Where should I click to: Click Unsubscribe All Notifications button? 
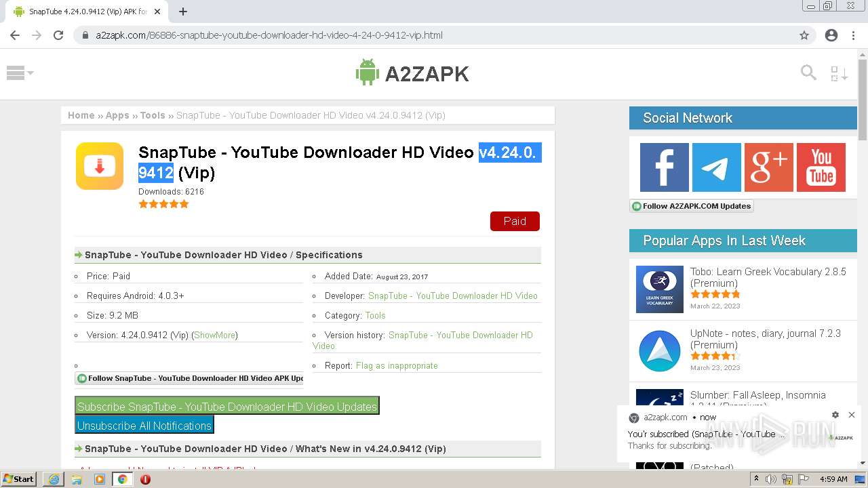[x=144, y=425]
